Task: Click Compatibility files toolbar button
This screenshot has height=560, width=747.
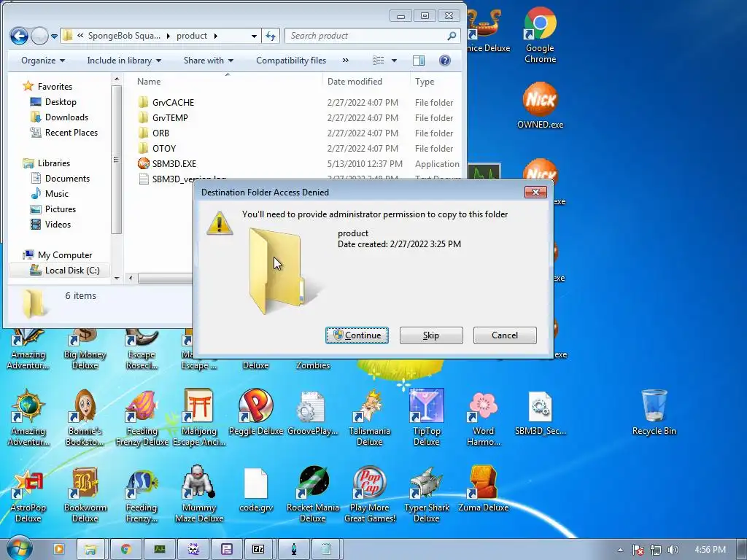Action: pos(291,61)
